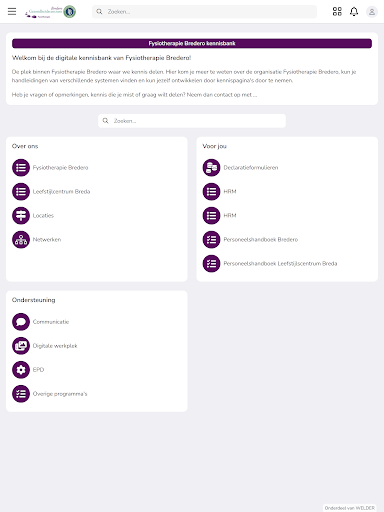The width and height of the screenshot is (384, 512).
Task: Open the notifications bell
Action: coord(354,12)
